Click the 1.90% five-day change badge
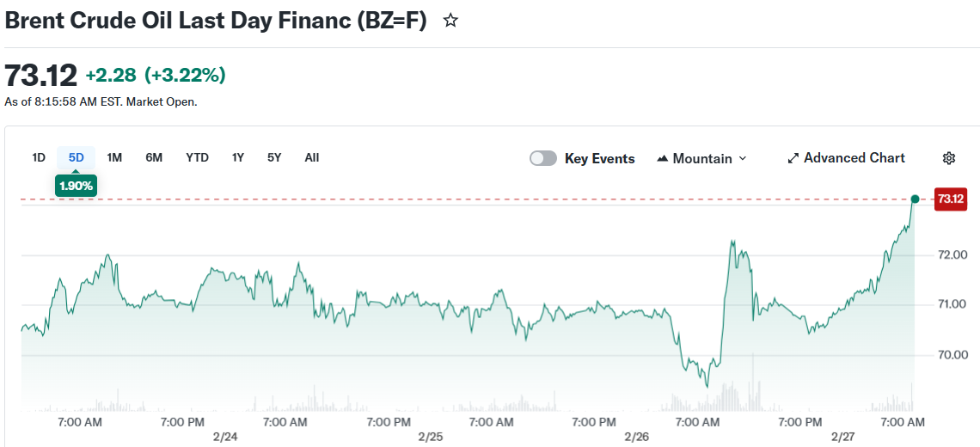Image resolution: width=980 pixels, height=447 pixels. click(x=77, y=186)
